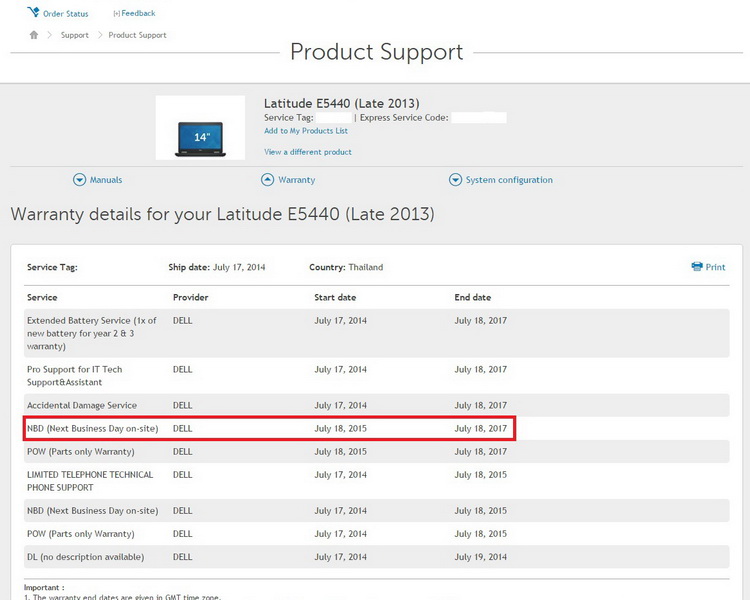The width and height of the screenshot is (750, 600).
Task: Open the System configuration section
Action: tap(509, 180)
